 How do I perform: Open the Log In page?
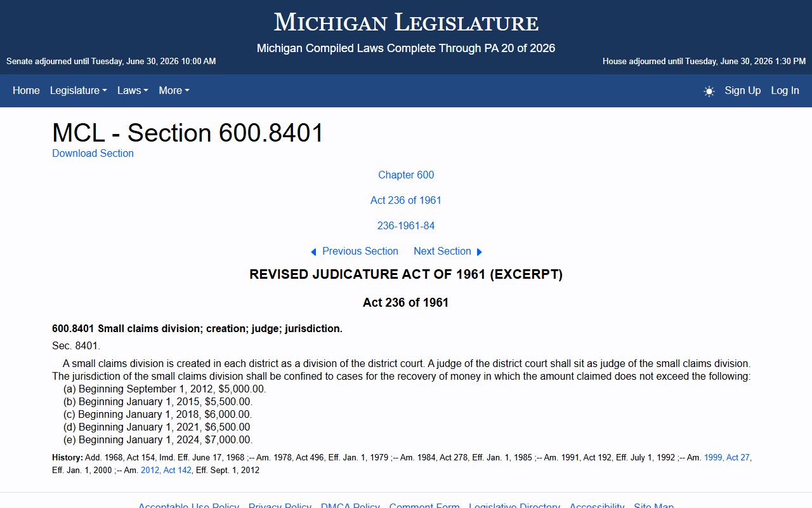[x=785, y=91]
